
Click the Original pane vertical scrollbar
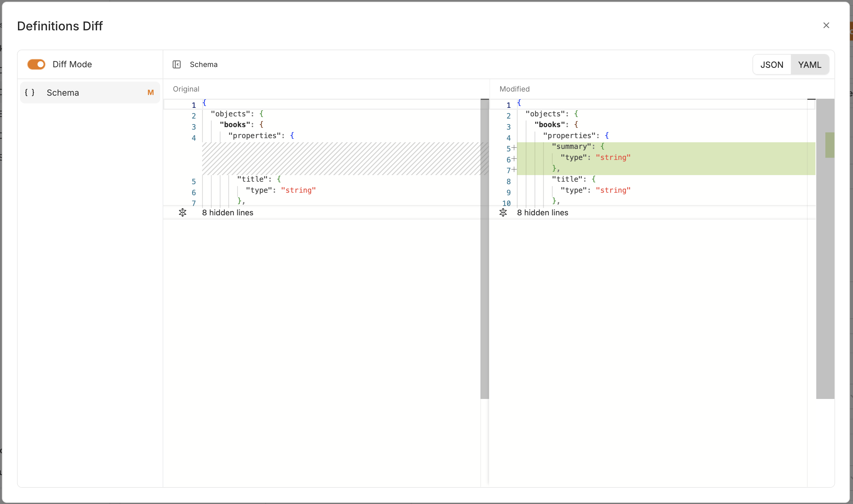pos(485,248)
